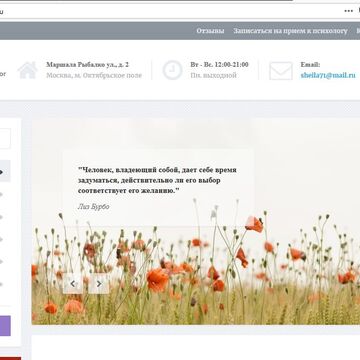Go to next slide arrow
This screenshot has width=360, height=360.
click(99, 284)
